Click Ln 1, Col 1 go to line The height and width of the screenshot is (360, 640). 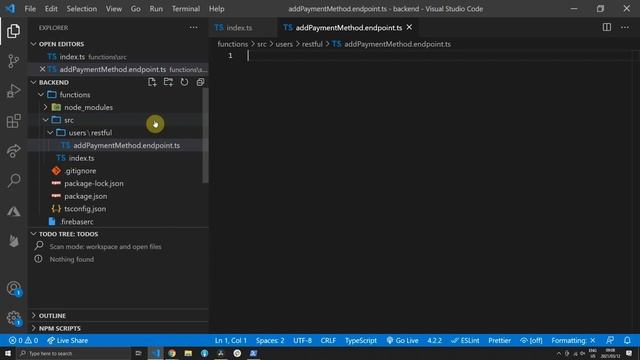click(231, 340)
